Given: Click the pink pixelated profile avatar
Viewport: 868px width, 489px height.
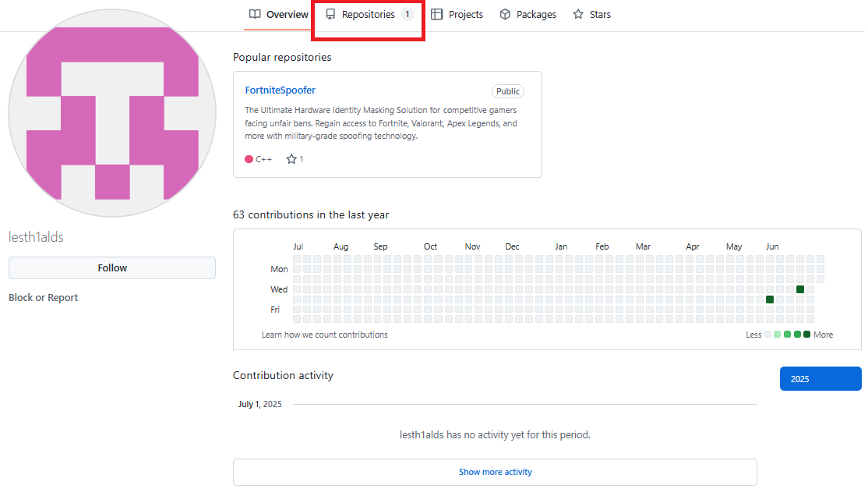Looking at the screenshot, I should click(112, 113).
